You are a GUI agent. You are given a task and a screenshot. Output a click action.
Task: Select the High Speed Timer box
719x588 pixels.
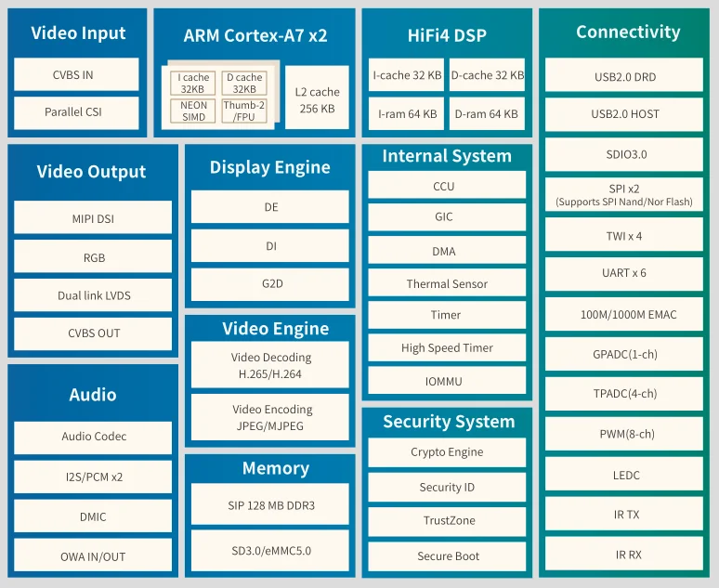(447, 347)
